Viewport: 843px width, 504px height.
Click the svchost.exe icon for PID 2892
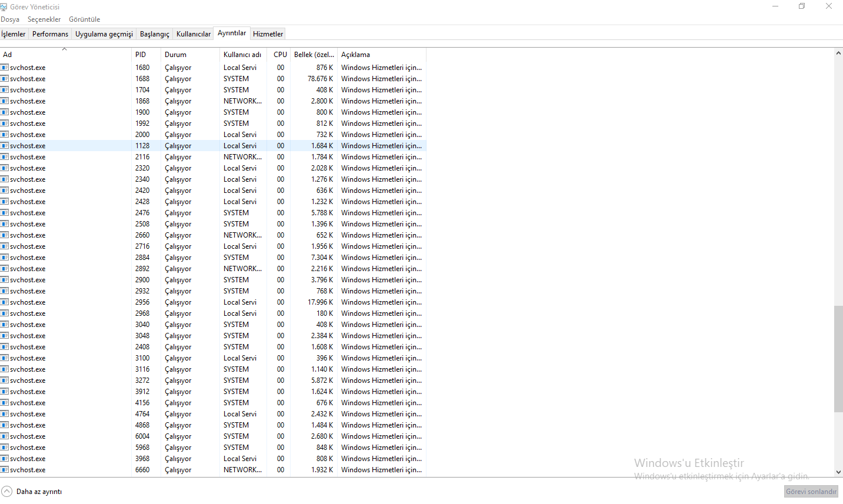point(5,269)
